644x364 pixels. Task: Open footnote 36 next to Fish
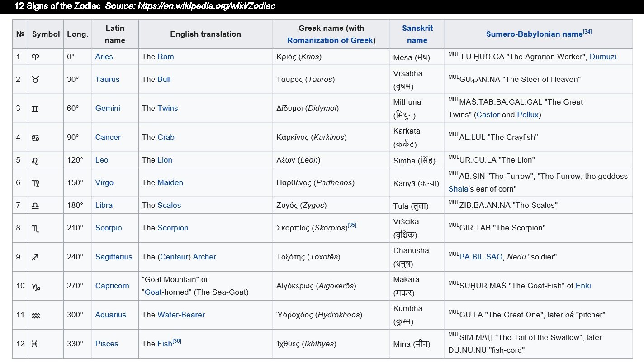[177, 341]
